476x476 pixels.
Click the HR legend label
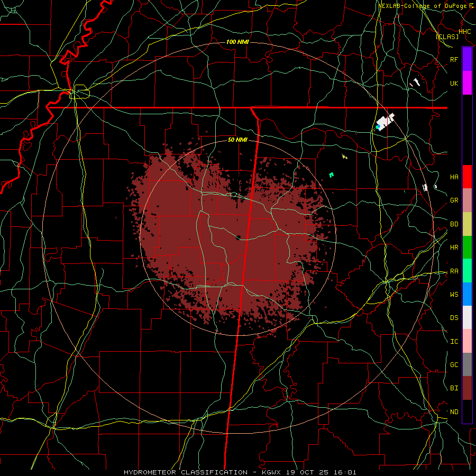454,248
